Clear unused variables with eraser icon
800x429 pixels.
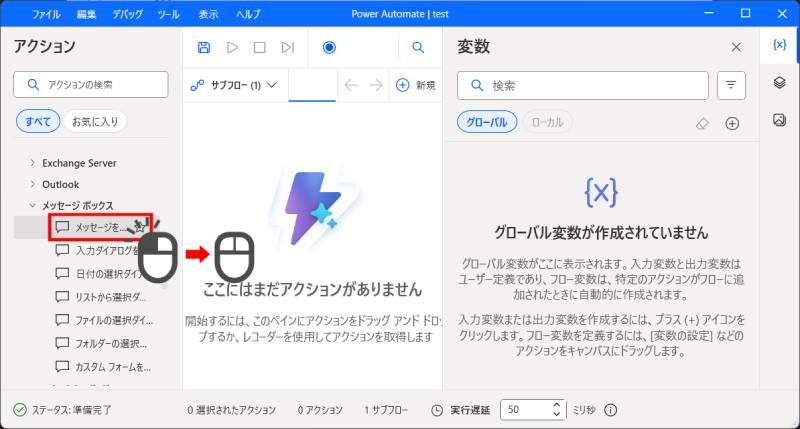703,123
